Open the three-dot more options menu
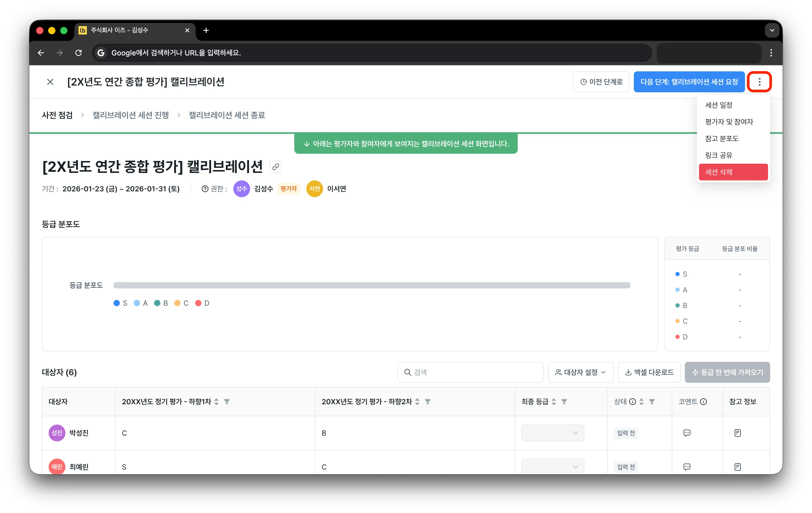Screen dimensions: 812x513 click(759, 82)
